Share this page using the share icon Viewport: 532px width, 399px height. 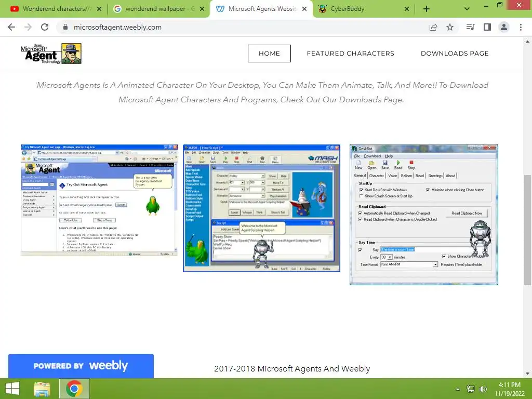[x=433, y=27]
